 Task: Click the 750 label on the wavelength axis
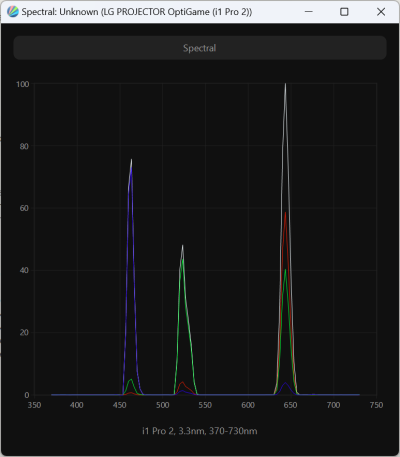coord(376,405)
